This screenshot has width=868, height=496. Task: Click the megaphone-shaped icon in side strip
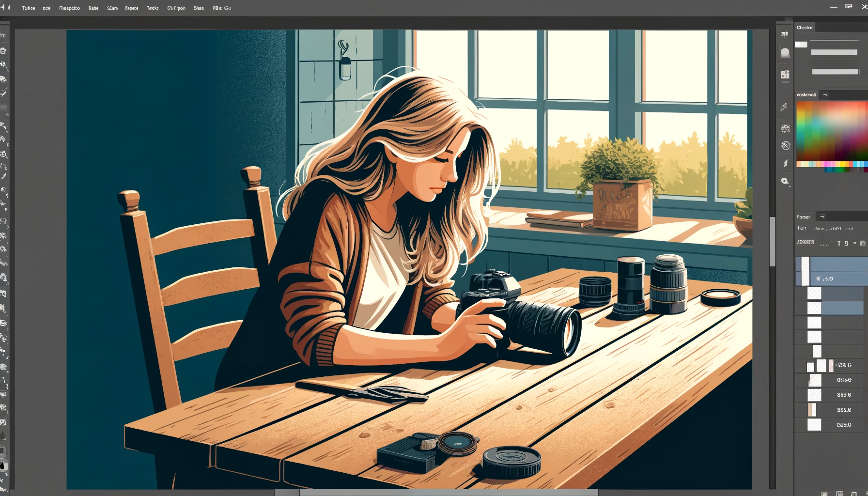pyautogui.click(x=784, y=107)
